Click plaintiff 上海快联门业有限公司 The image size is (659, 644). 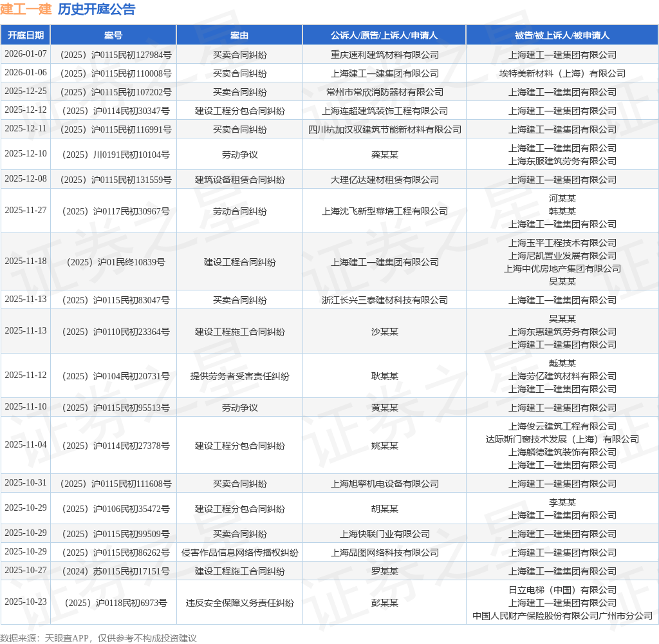point(385,534)
